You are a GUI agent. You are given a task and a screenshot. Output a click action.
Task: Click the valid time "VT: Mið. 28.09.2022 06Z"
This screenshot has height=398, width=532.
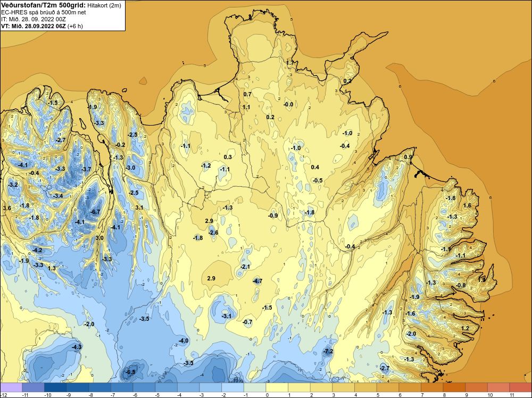pyautogui.click(x=34, y=26)
